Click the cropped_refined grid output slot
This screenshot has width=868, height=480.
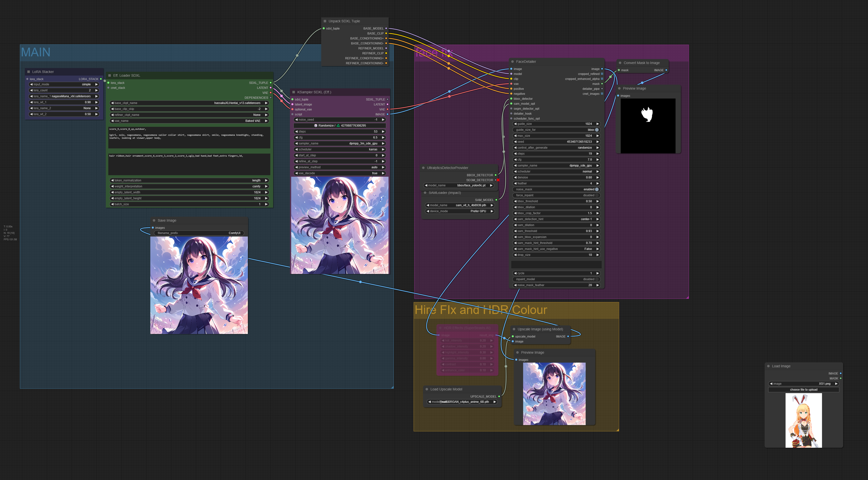[602, 74]
